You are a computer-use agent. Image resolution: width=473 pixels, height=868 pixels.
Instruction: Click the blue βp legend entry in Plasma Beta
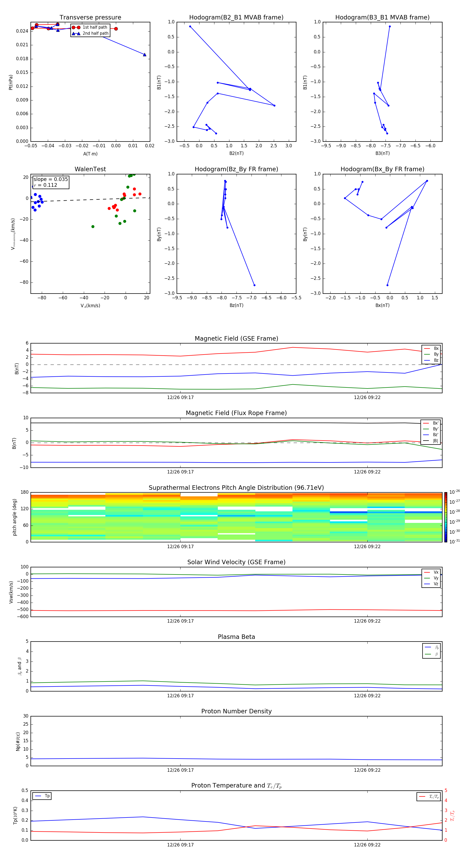431,647
